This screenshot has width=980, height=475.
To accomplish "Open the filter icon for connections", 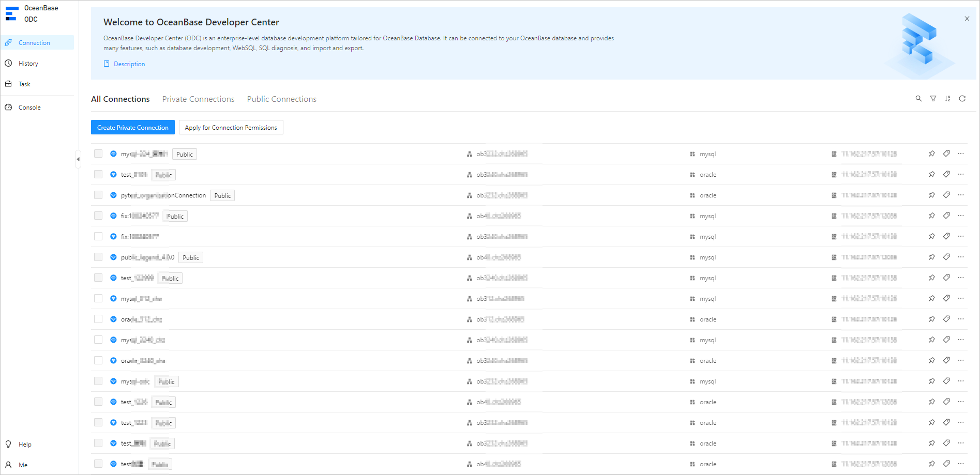I will (933, 99).
